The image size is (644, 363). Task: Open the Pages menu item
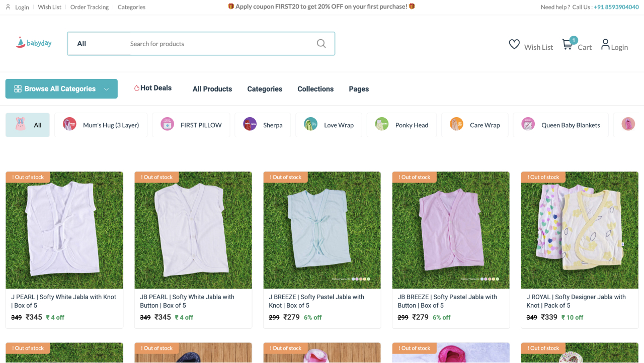point(359,89)
